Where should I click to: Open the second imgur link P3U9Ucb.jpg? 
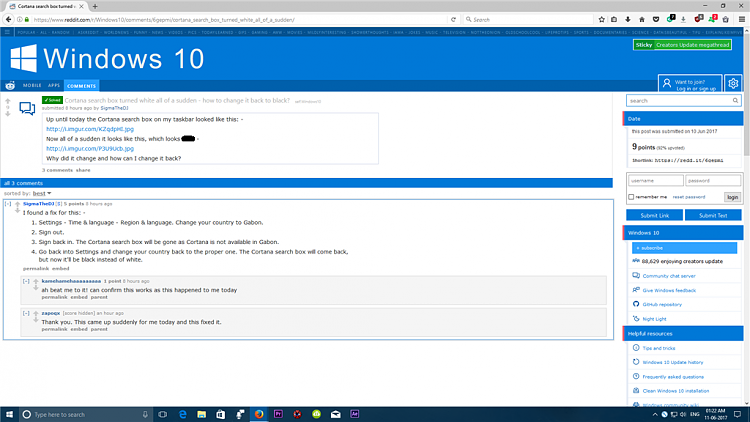point(90,149)
